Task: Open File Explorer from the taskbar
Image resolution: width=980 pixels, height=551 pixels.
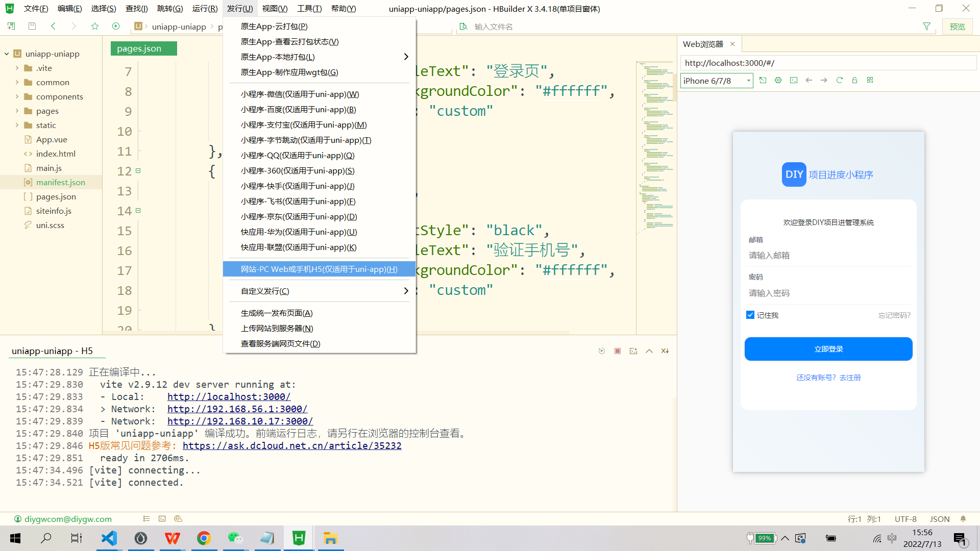Action: click(331, 538)
